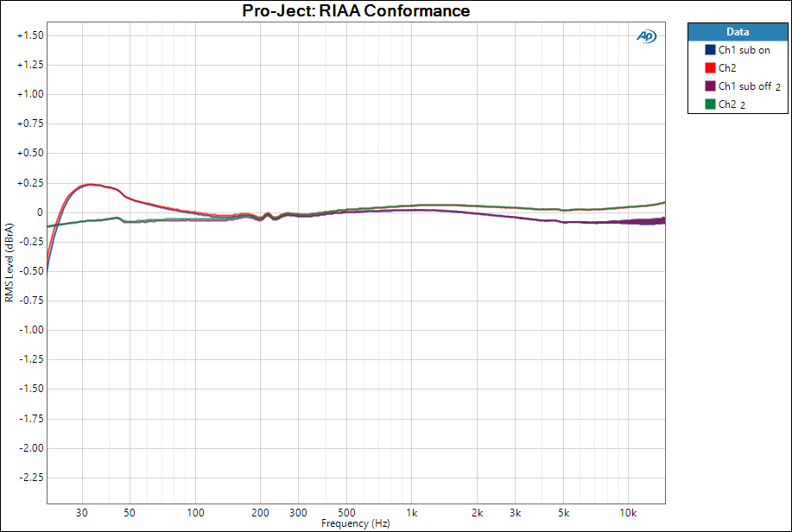This screenshot has height=532, width=792.
Task: Click the "-1.25" y-axis tick label
Action: pos(31,359)
